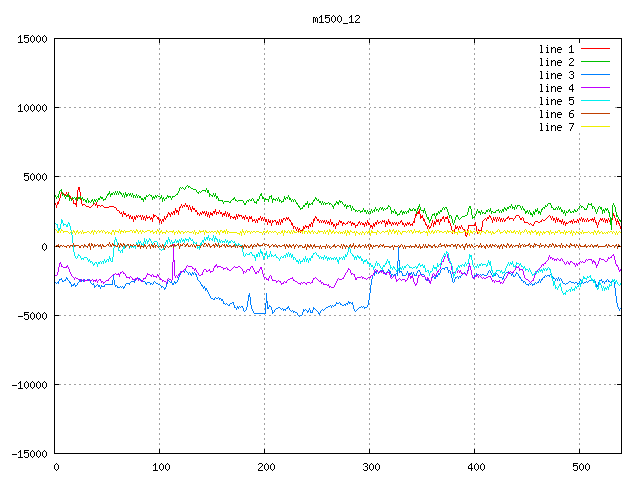Select the 'line 1' legend label
Image resolution: width=640 pixels, height=480 pixels.
pos(557,49)
